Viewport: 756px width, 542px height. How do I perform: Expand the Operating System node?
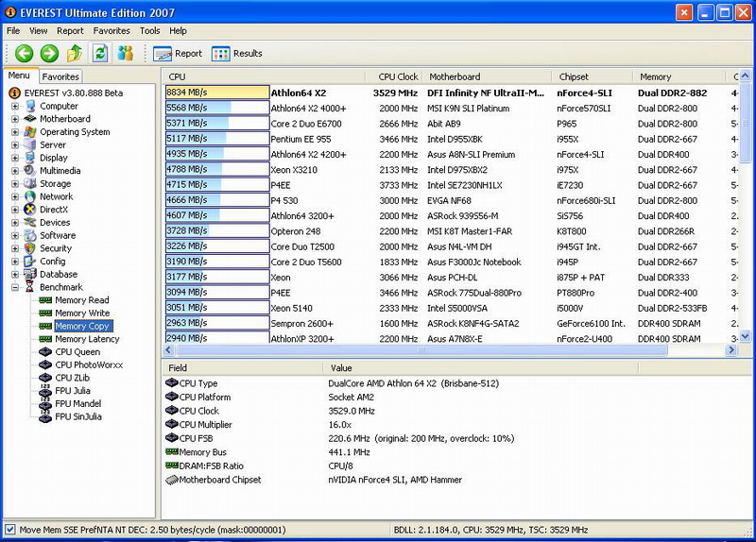[x=15, y=132]
